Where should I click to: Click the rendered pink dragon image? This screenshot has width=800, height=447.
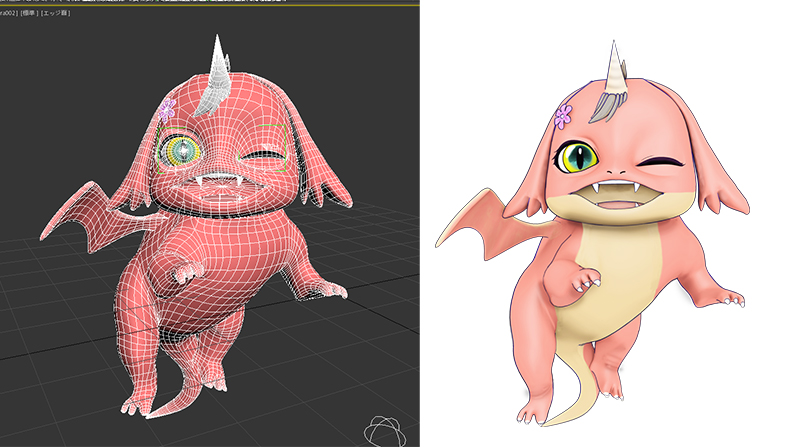coord(592,235)
